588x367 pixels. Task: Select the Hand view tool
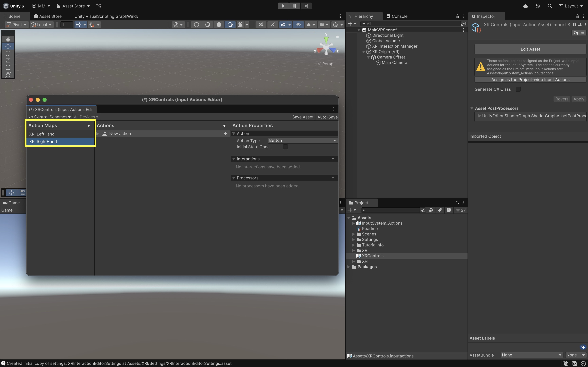click(x=8, y=39)
